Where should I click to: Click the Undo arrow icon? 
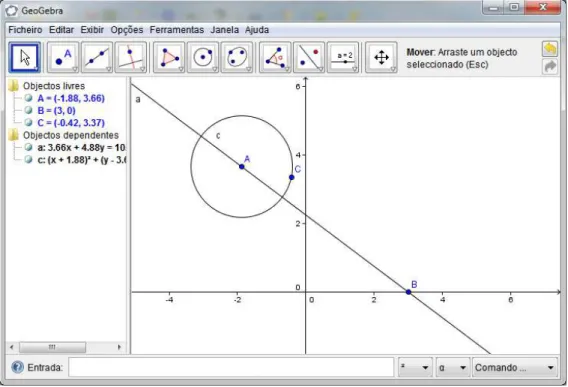click(550, 49)
